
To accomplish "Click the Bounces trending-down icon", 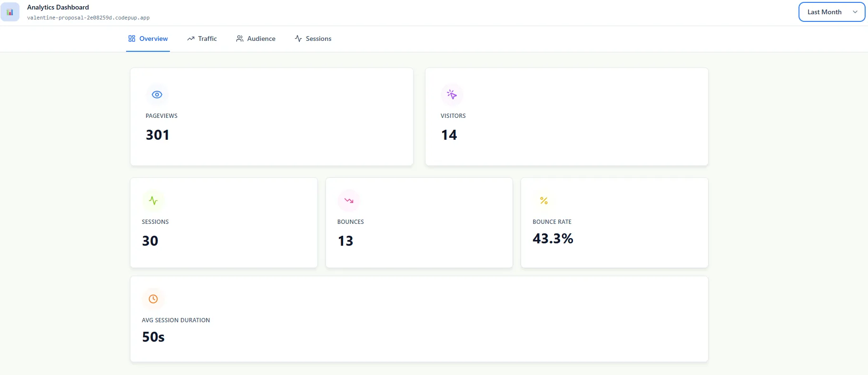I will click(x=349, y=201).
